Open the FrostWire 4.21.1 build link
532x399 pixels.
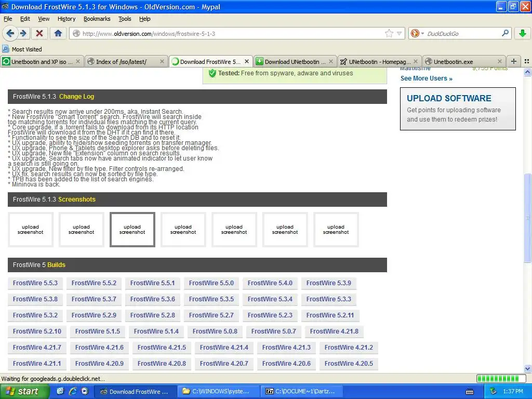37,363
